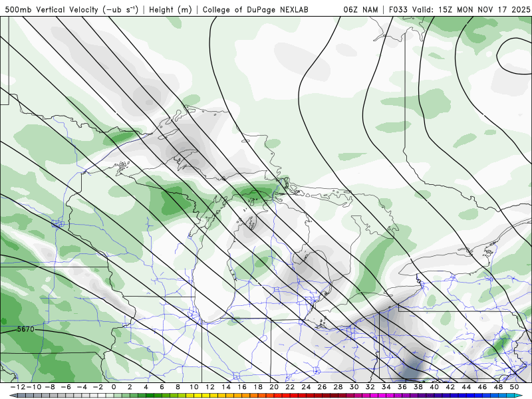Pick the 10 tick on the color scale
The image size is (532, 399).
tap(194, 387)
